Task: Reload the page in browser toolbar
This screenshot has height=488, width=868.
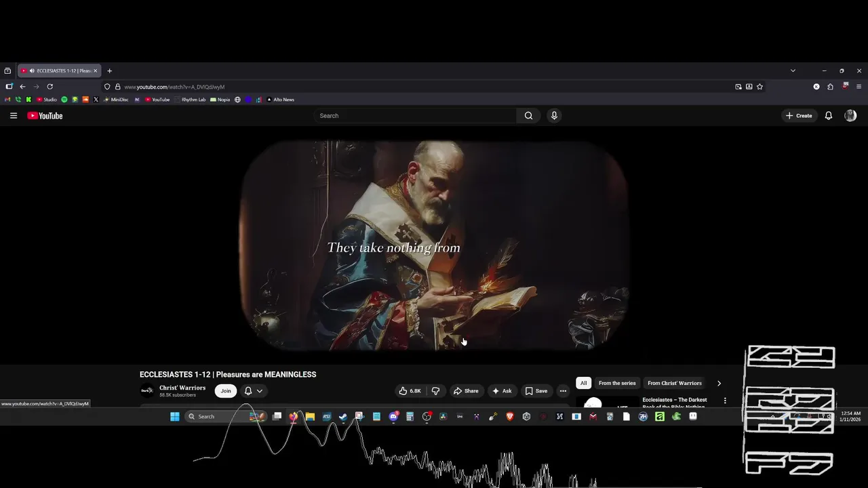Action: point(50,87)
